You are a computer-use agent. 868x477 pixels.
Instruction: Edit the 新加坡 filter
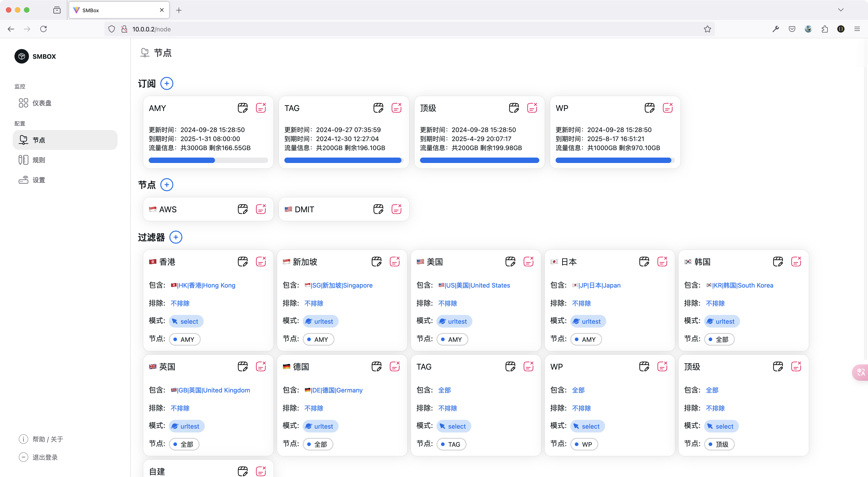point(376,262)
